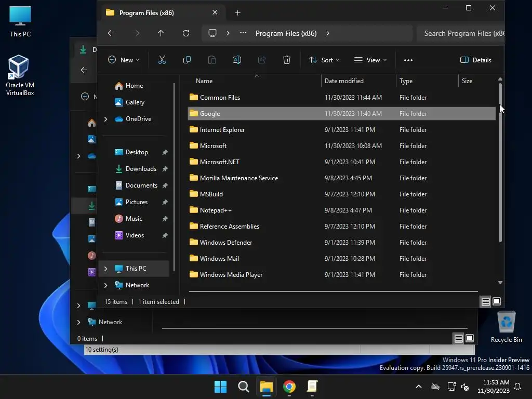The height and width of the screenshot is (399, 532).
Task: Click the Cut scissors icon
Action: coord(162,60)
